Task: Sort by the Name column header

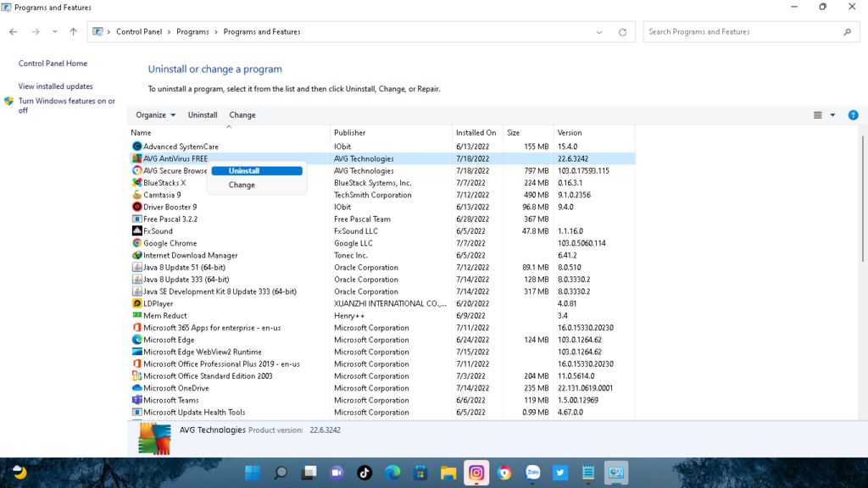Action: [229, 133]
